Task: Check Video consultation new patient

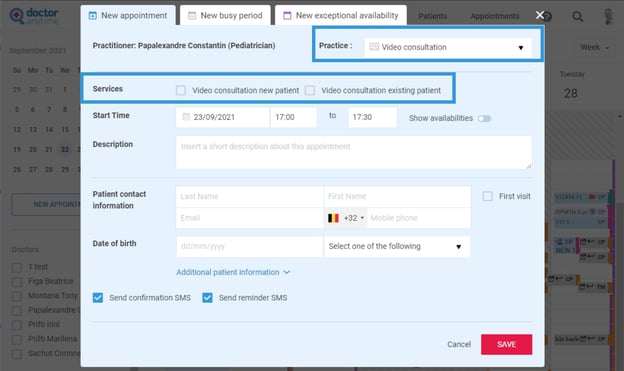Action: [x=181, y=90]
